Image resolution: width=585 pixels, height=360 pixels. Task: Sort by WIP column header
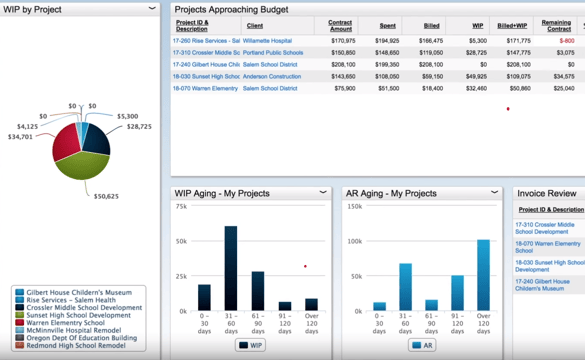[478, 26]
